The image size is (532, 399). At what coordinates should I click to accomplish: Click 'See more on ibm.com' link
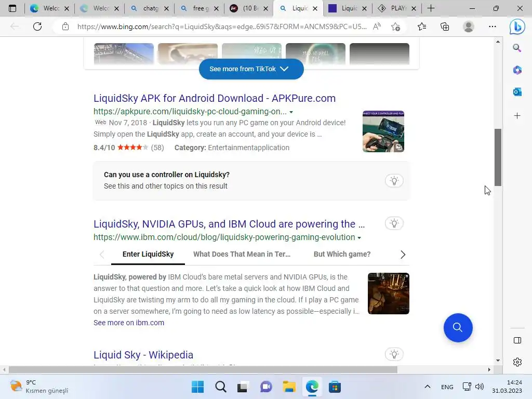(129, 323)
